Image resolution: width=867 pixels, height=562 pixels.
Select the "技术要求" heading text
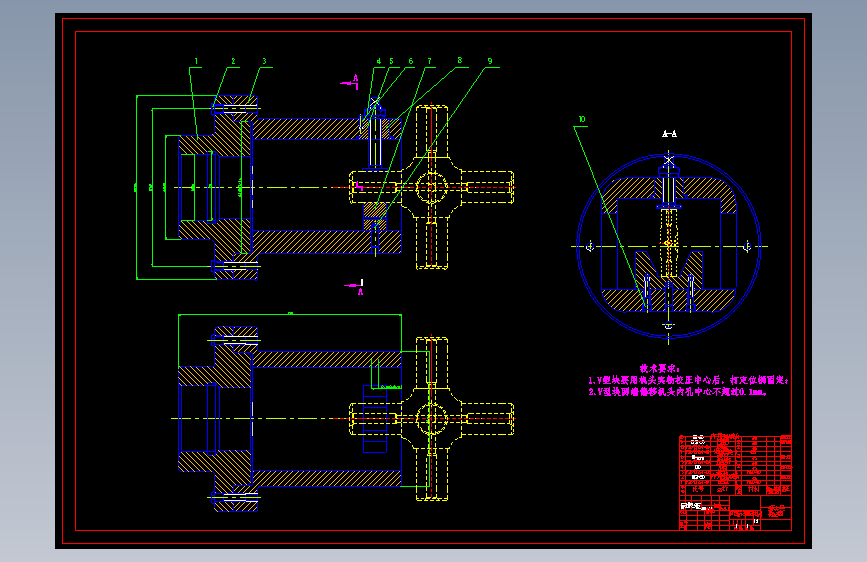(660, 368)
